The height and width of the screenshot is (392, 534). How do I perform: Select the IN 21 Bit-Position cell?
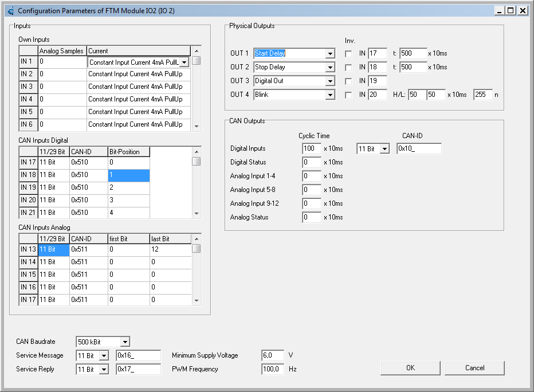click(129, 213)
